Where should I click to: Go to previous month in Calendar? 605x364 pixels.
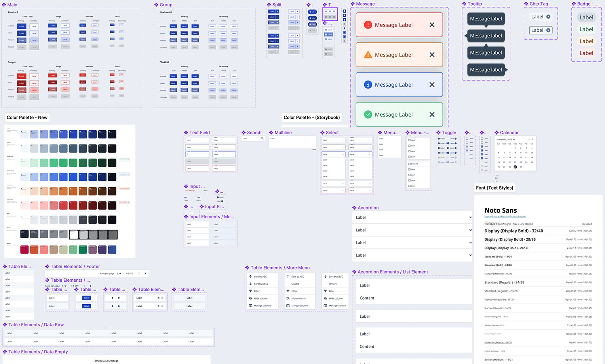pyautogui.click(x=529, y=139)
